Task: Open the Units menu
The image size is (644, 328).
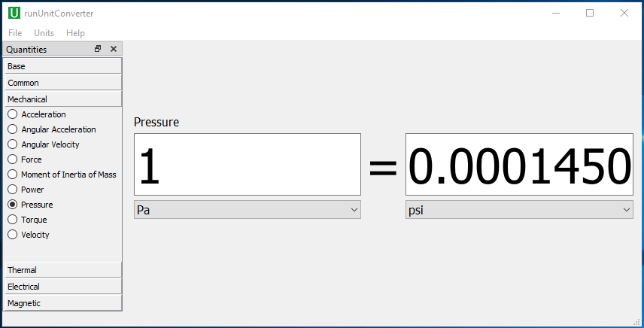Action: pyautogui.click(x=44, y=33)
